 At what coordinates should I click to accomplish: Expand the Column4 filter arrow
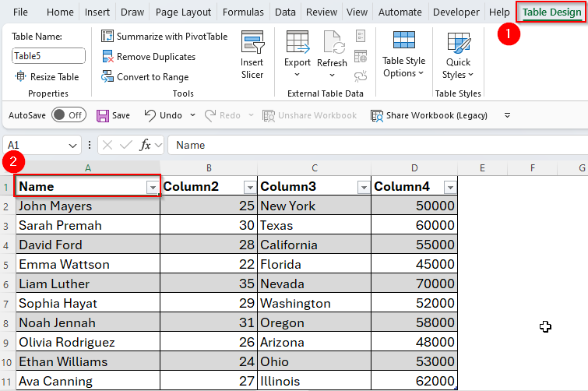tap(449, 187)
